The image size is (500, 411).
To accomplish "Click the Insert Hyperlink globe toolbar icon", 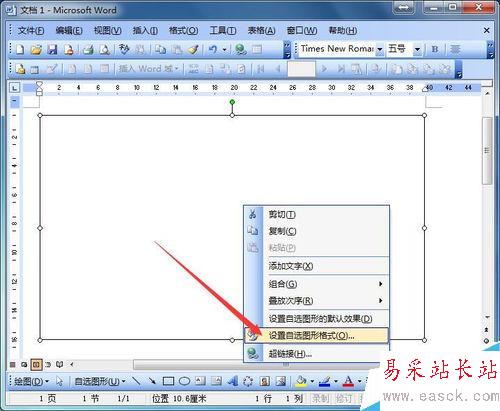I will point(240,50).
